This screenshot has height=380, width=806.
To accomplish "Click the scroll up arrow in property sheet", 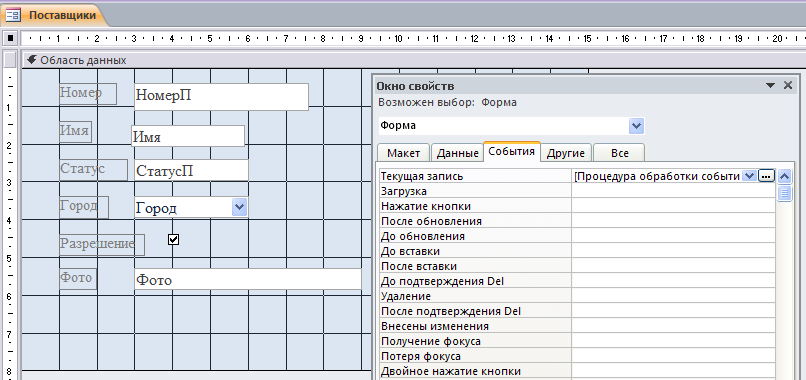I will (x=784, y=177).
